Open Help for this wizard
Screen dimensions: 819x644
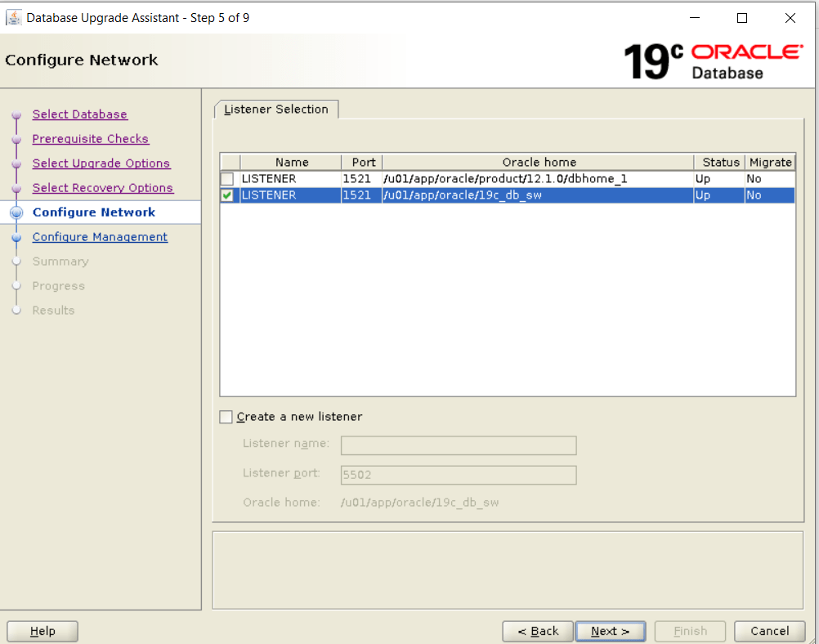(x=43, y=631)
